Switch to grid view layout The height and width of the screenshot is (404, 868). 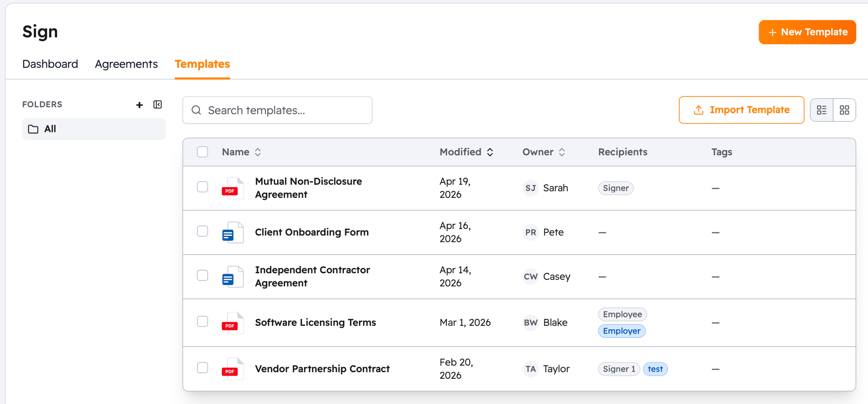coord(845,110)
